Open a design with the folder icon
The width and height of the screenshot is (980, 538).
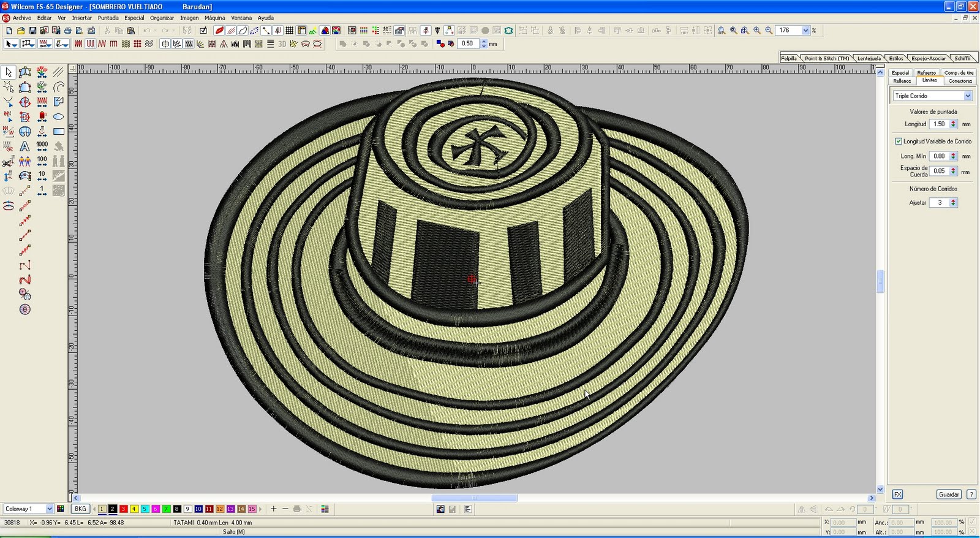(21, 31)
